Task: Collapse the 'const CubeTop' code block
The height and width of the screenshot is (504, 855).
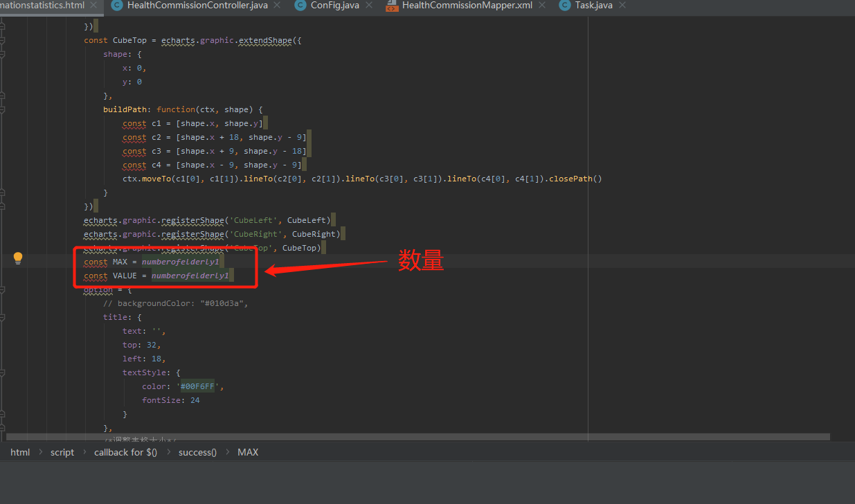Action: pos(3,40)
